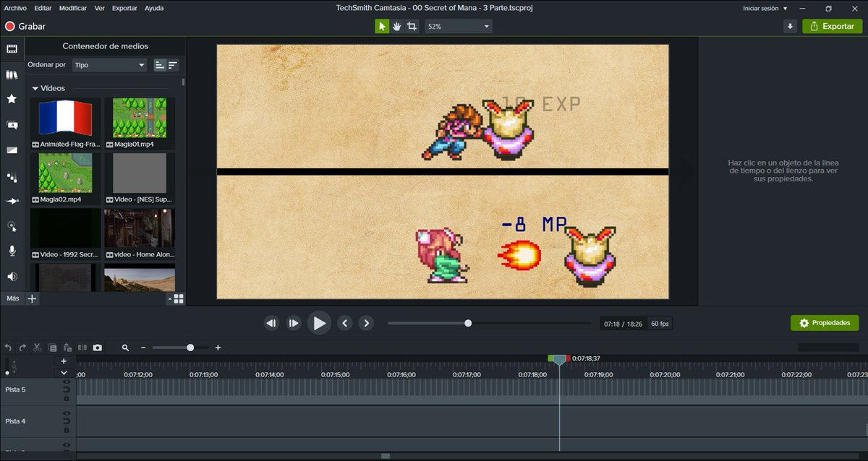Play the video preview
Viewport: 868px width, 461px height.
click(x=319, y=323)
